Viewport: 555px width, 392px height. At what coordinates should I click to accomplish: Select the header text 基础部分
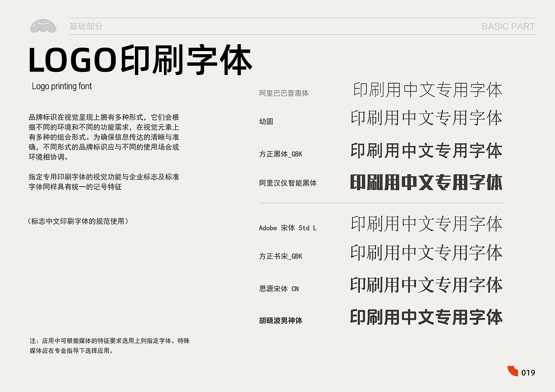coord(86,26)
